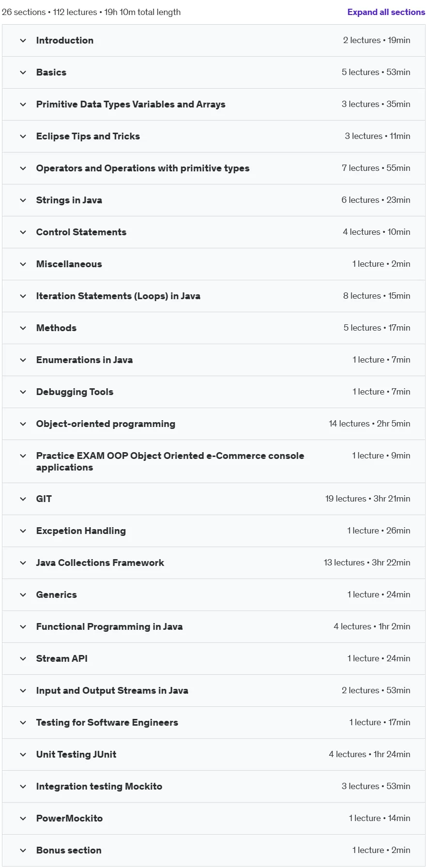Click Integration testing Mockito heading
427x868 pixels.
tap(99, 787)
